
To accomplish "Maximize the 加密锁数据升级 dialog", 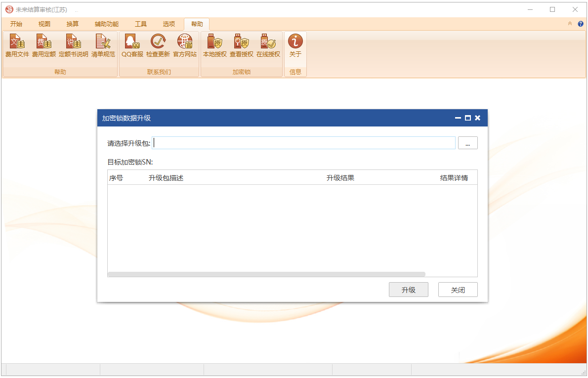I will coord(467,118).
